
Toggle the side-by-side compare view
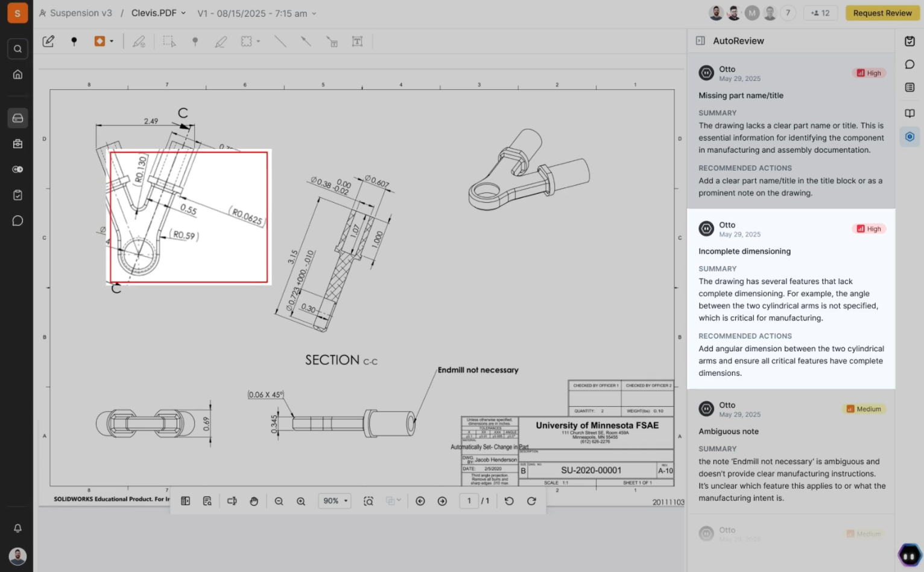(186, 501)
